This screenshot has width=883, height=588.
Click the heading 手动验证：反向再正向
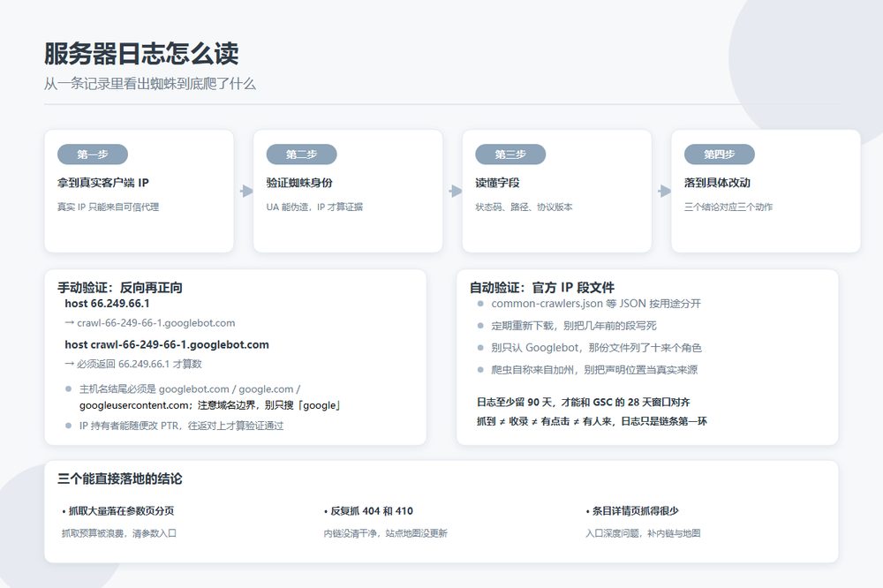tap(120, 288)
